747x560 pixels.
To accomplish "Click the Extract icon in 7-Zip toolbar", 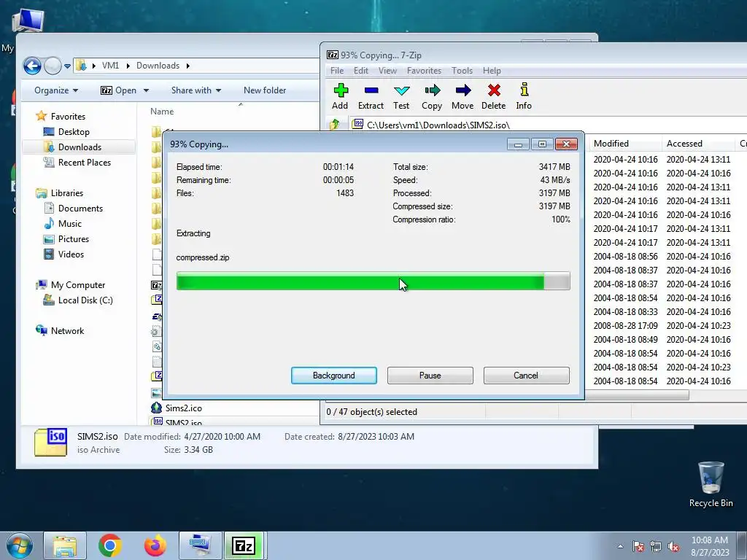I will pos(371,90).
